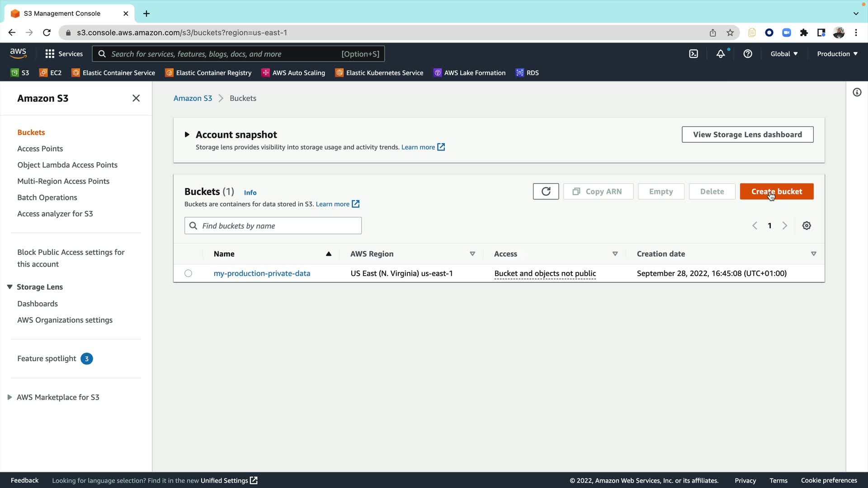Refresh the buckets list
The height and width of the screenshot is (488, 868).
[546, 192]
